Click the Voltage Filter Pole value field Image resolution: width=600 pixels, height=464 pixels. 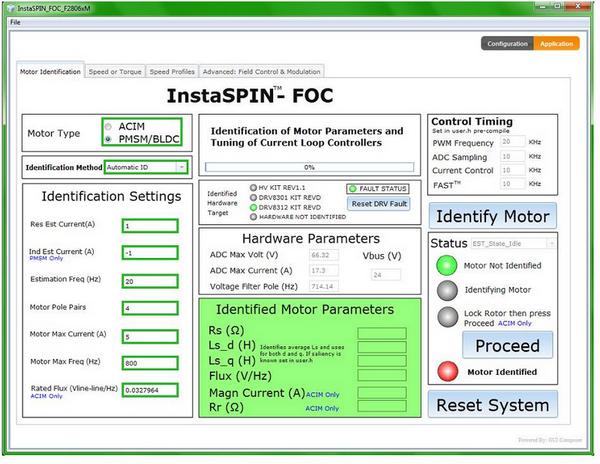(x=323, y=286)
